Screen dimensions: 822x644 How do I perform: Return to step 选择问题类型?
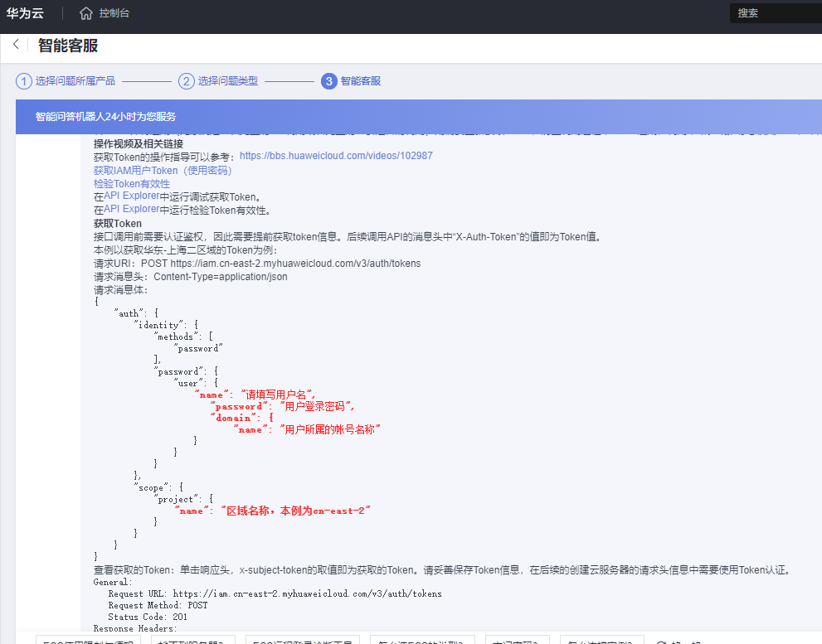[x=227, y=81]
